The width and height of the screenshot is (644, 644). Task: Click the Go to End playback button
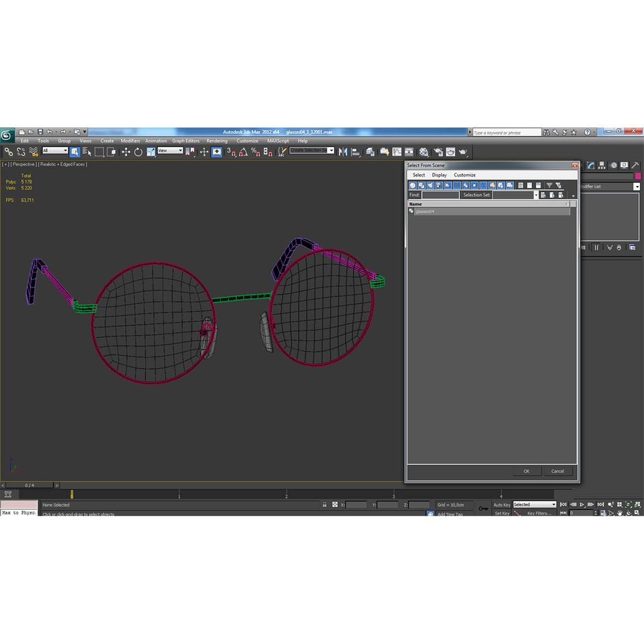click(x=600, y=505)
